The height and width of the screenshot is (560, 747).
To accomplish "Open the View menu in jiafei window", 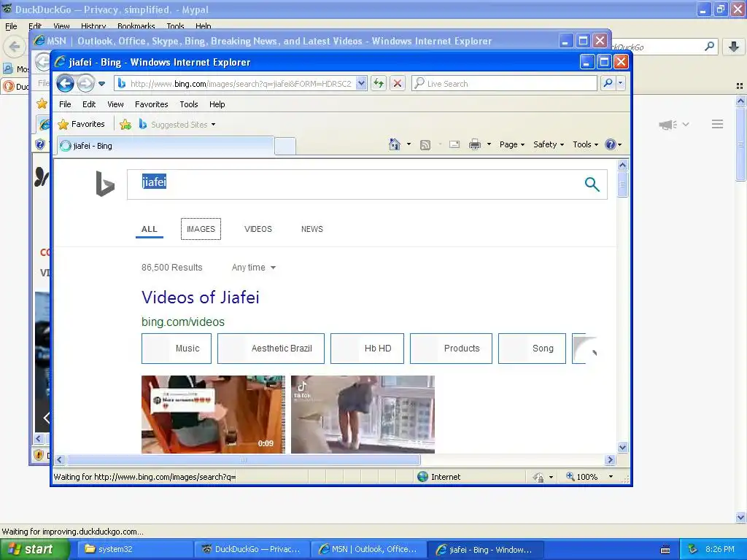I will pos(115,104).
